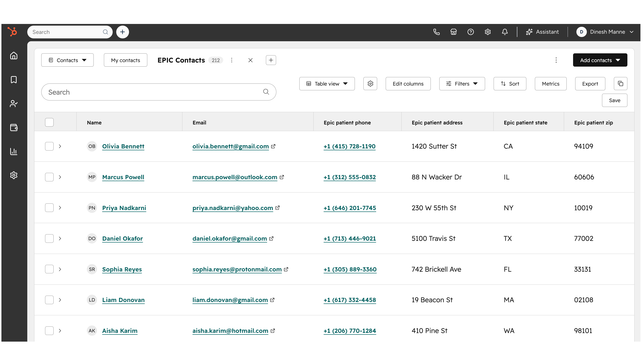
Task: Click the magnifier in the contacts search box
Action: (x=266, y=92)
